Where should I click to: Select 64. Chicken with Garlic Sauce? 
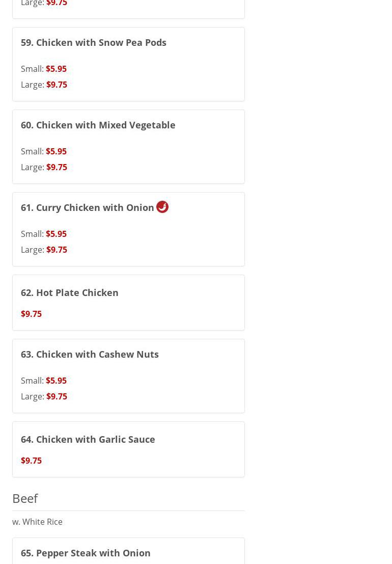(x=88, y=439)
